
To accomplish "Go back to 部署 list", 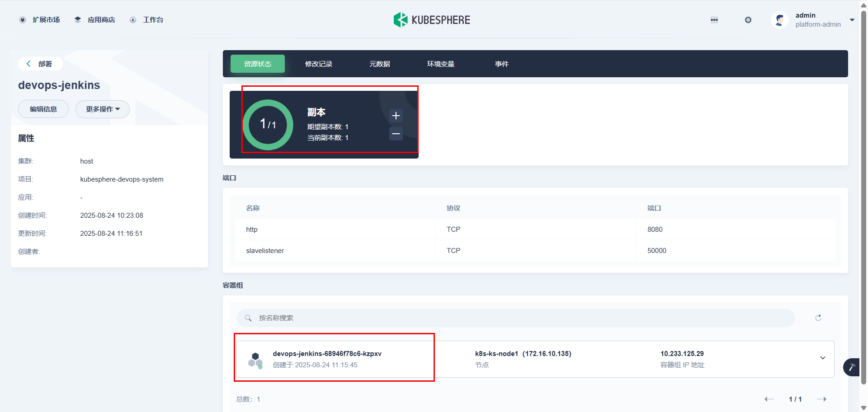I will coord(40,64).
